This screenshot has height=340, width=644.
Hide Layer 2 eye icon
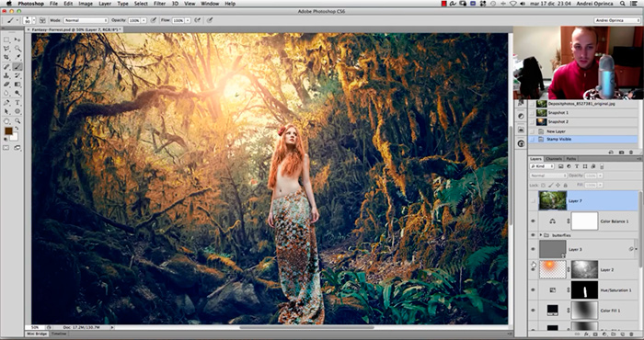(533, 269)
